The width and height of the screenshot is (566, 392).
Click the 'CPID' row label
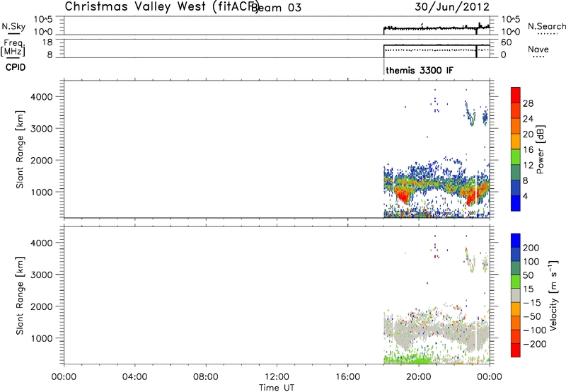coord(16,67)
